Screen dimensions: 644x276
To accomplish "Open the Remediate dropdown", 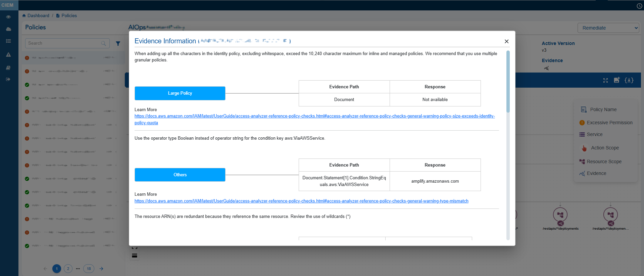I will 608,28.
